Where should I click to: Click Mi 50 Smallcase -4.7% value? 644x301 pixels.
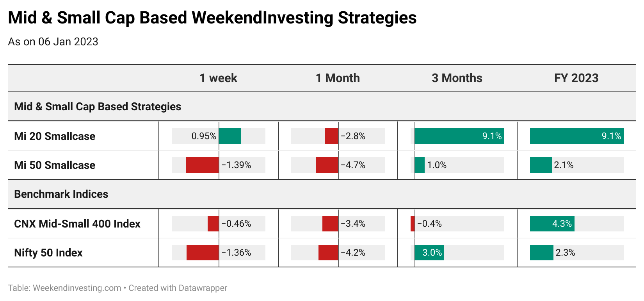pos(353,165)
